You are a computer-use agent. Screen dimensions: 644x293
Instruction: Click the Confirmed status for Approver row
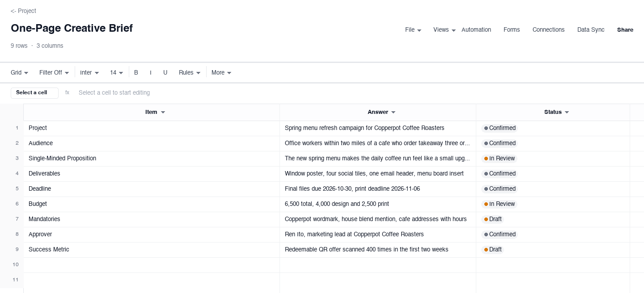pyautogui.click(x=500, y=234)
